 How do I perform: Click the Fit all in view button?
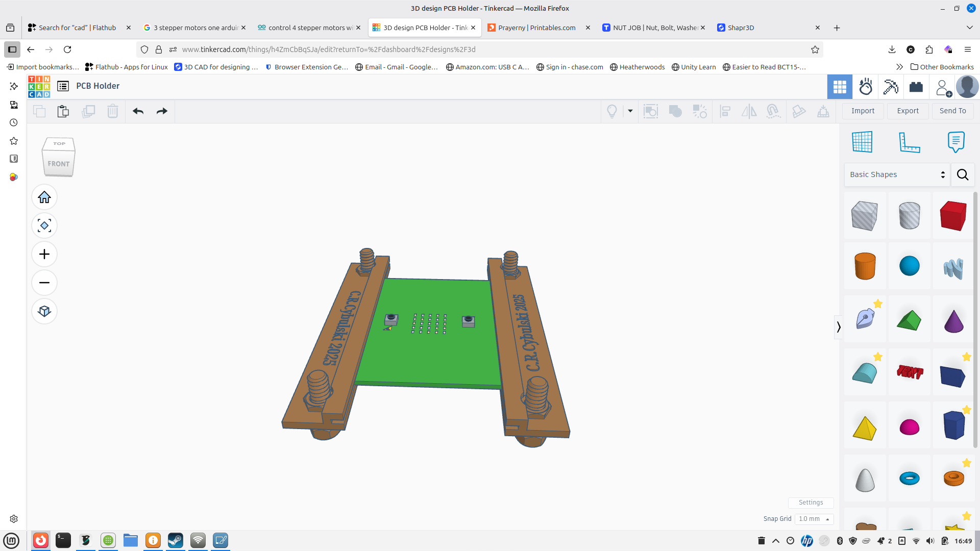pyautogui.click(x=44, y=226)
